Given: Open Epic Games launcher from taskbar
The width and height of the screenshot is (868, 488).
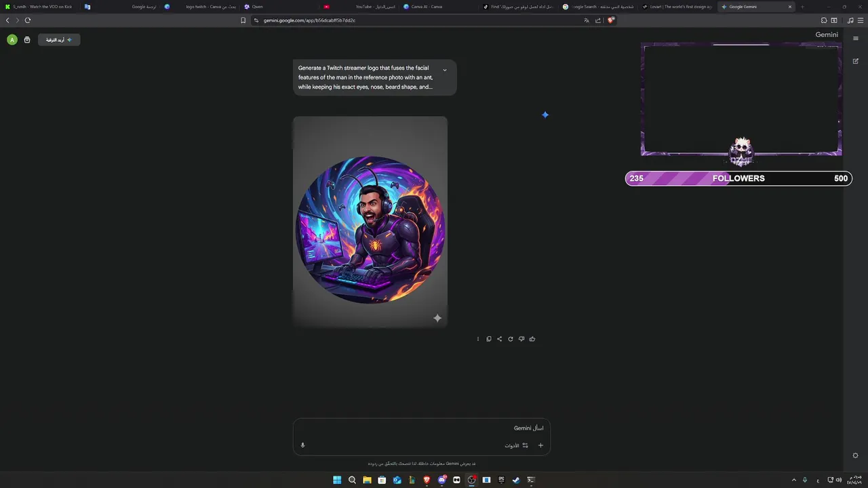Looking at the screenshot, I should [501, 480].
